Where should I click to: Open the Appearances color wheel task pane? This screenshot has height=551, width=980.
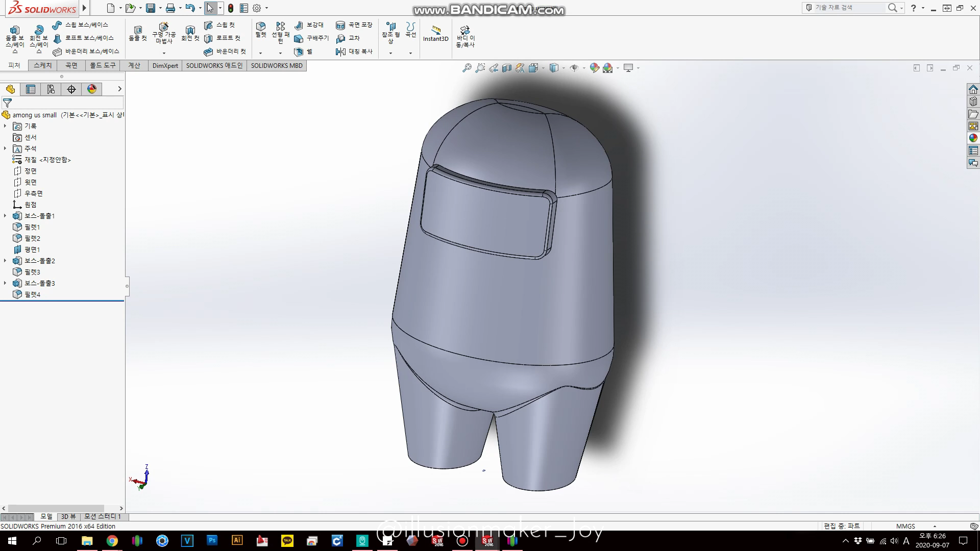973,138
